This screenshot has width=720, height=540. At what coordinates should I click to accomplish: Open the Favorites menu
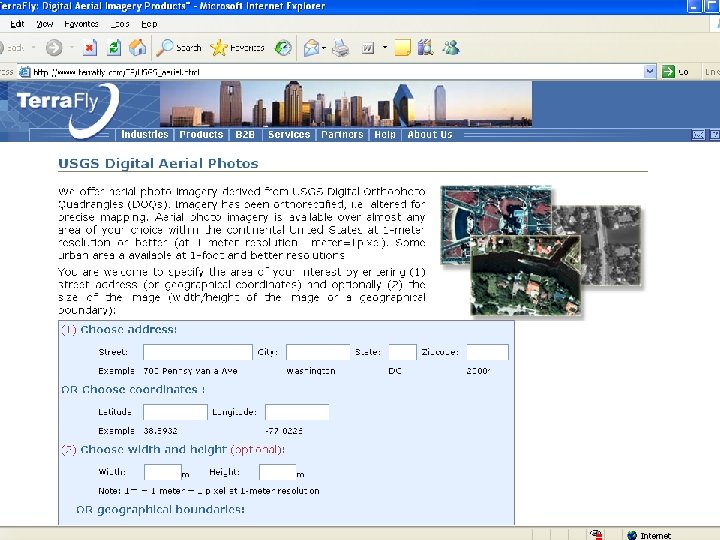[x=81, y=24]
